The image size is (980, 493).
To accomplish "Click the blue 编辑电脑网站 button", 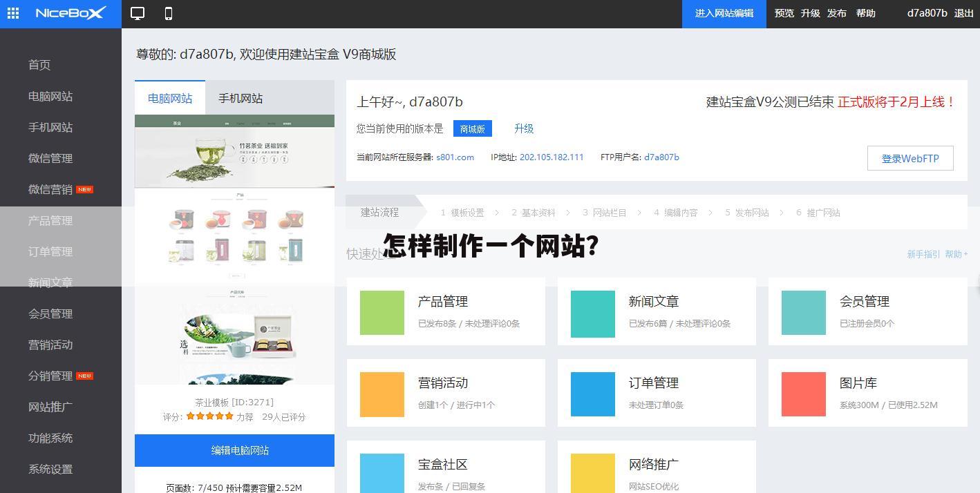I will click(234, 450).
